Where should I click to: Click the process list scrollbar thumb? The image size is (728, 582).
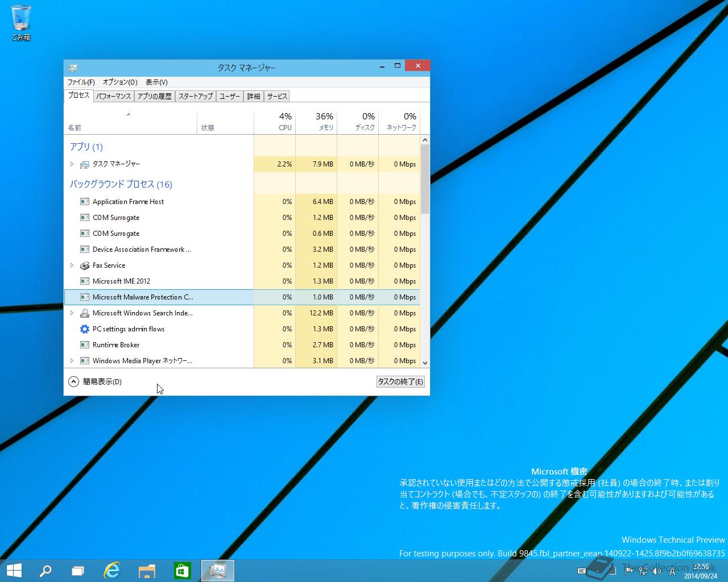[425, 178]
